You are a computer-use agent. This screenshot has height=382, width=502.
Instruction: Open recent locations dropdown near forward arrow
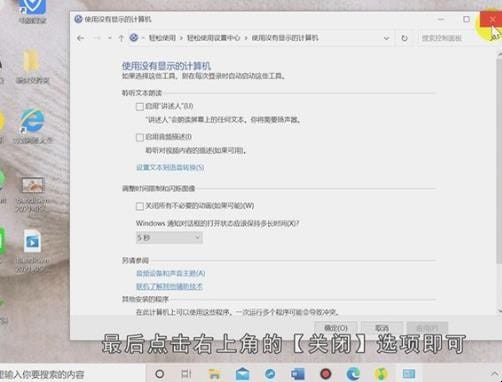110,38
